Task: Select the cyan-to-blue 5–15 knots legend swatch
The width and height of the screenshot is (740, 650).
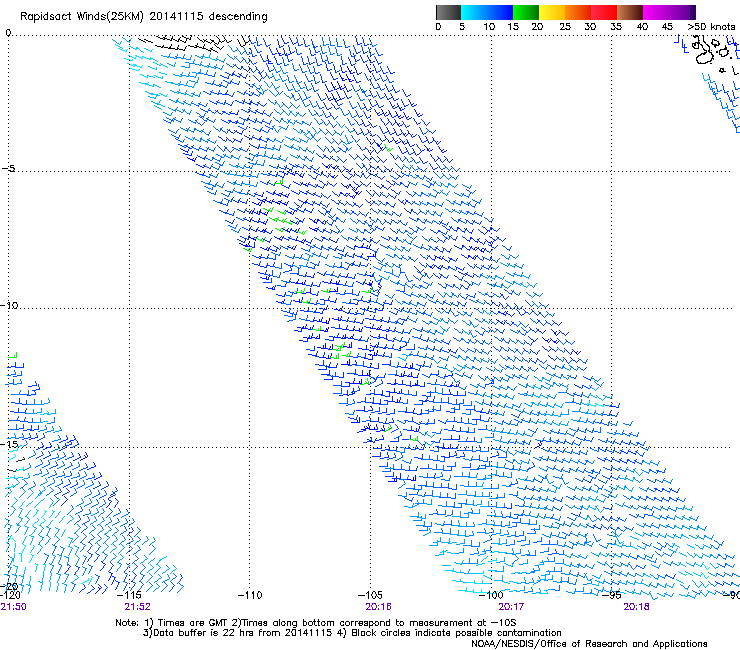Action: click(487, 12)
